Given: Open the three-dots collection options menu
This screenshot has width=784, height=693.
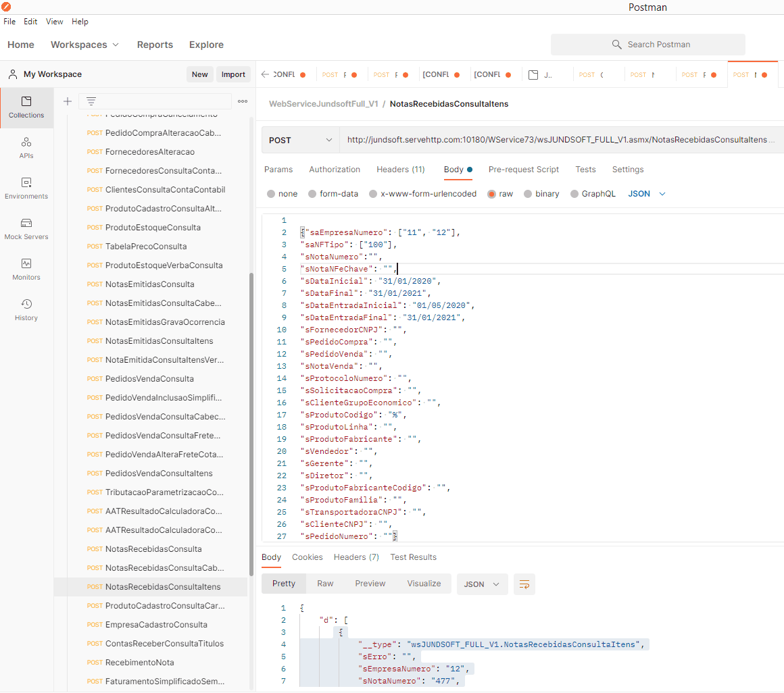Looking at the screenshot, I should pos(243,101).
